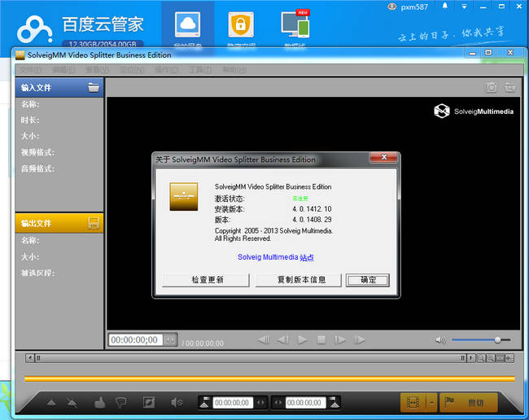Screen dimensions: 529x420
Task: Set right marker position icon
Action: (334, 402)
